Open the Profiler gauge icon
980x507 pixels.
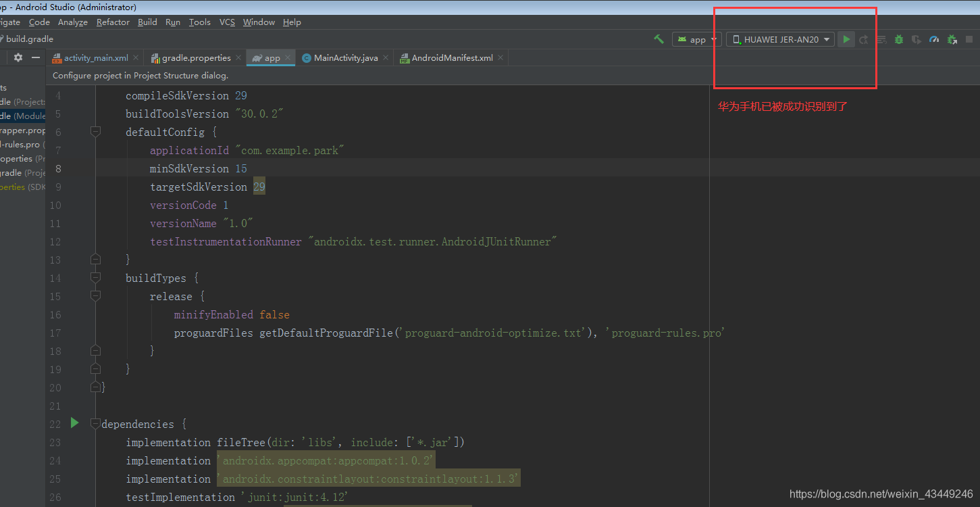click(934, 39)
